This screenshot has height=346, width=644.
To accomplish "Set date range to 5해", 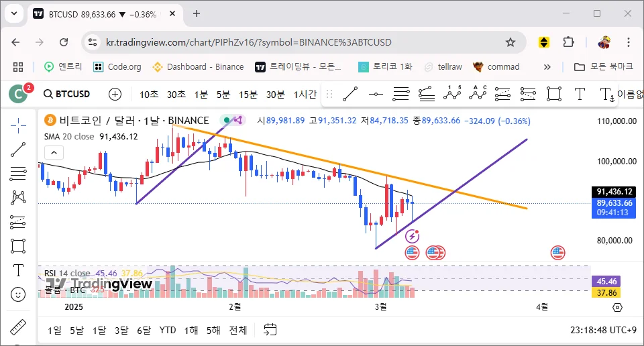I will click(x=213, y=331).
